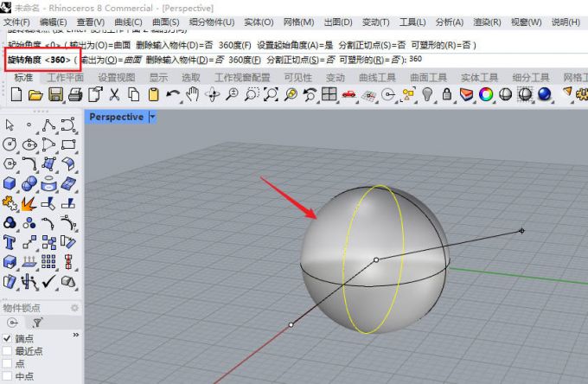Paste from clipboard using the clipboard icon
Screen dimensions: 588x384
click(153, 94)
